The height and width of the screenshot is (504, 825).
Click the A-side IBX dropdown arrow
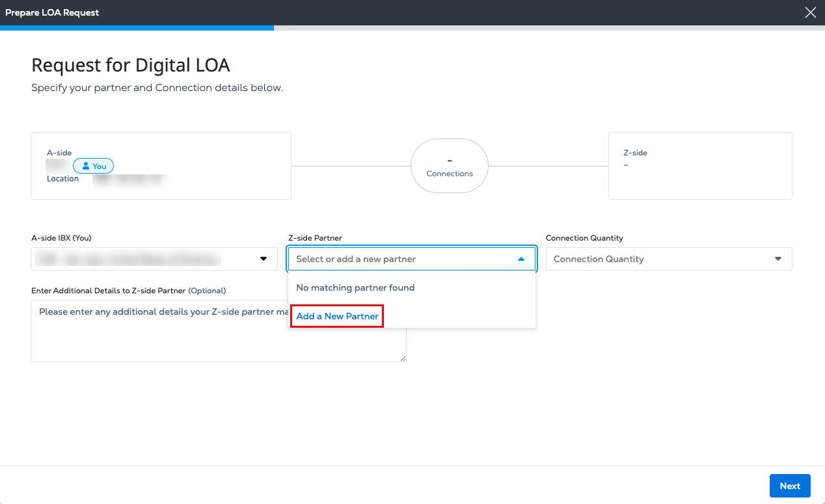264,259
